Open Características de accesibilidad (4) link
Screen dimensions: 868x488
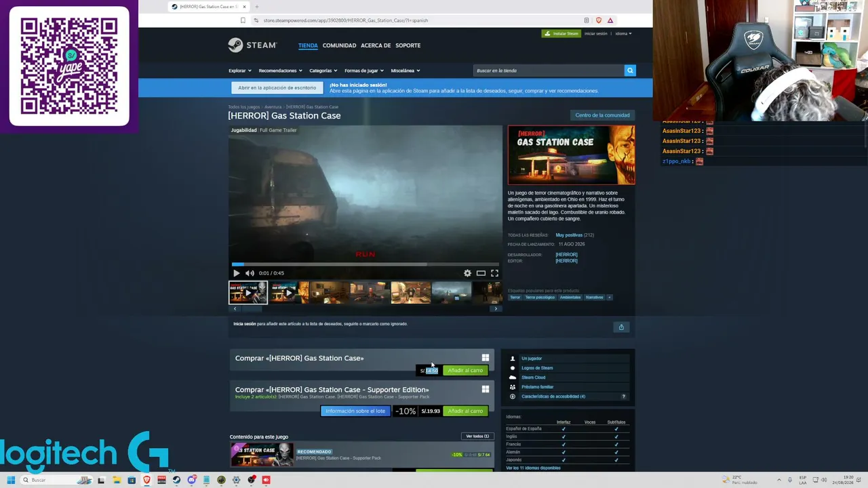553,396
